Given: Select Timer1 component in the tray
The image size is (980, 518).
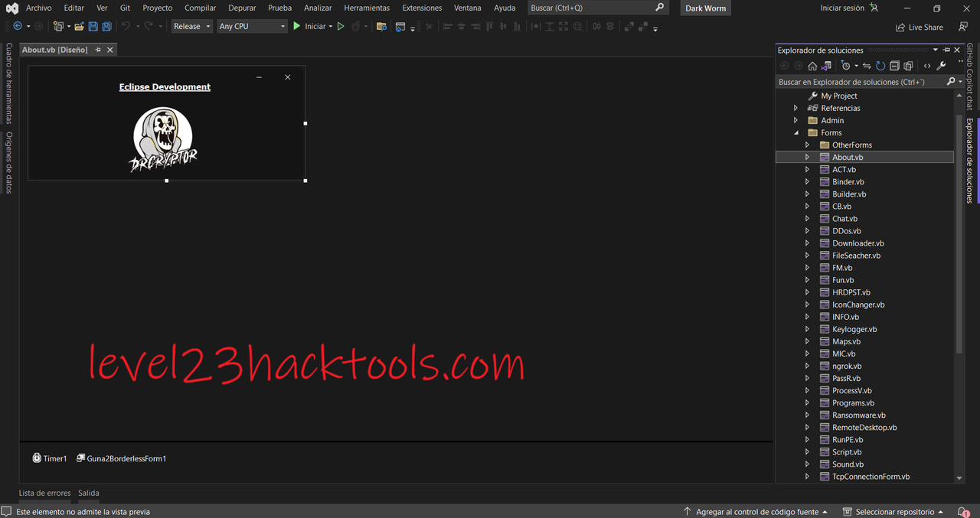Looking at the screenshot, I should (x=50, y=458).
